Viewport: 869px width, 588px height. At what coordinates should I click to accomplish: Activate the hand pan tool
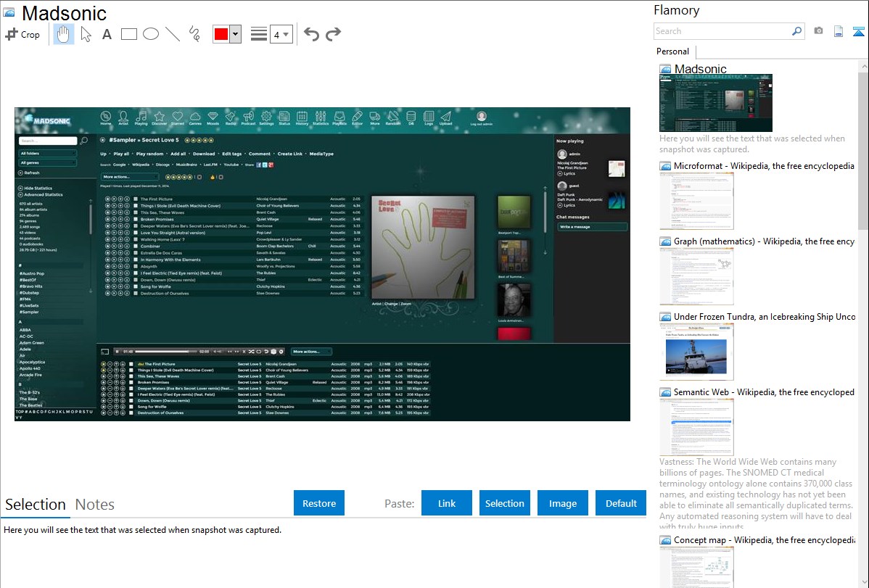(63, 34)
